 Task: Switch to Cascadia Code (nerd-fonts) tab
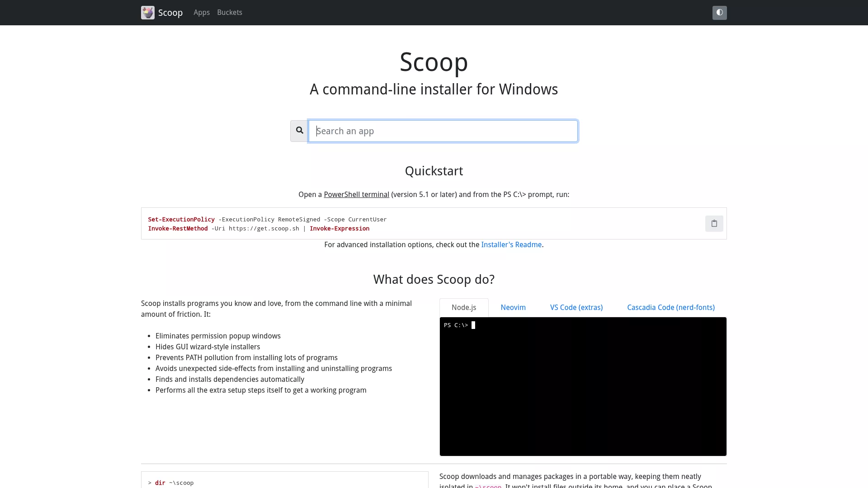[671, 308]
